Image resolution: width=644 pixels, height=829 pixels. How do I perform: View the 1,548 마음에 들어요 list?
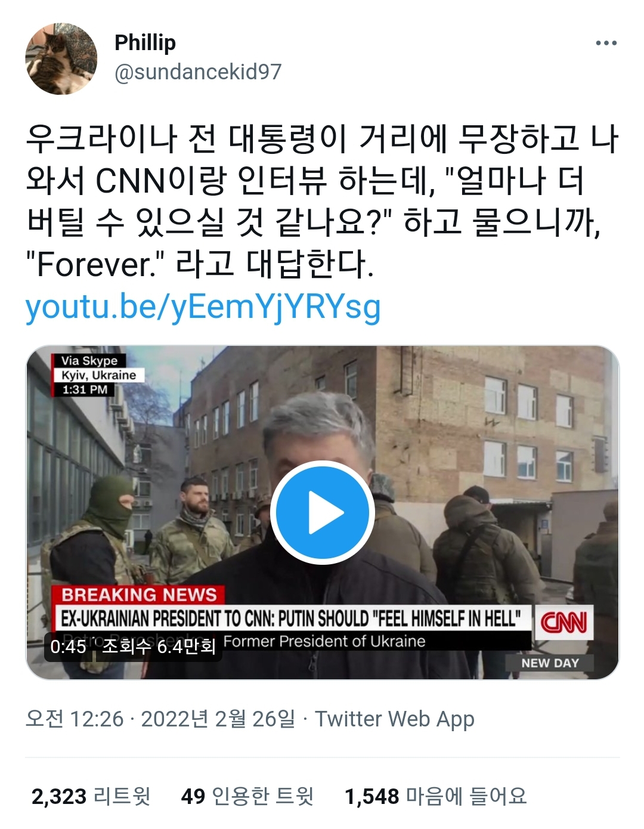436,796
